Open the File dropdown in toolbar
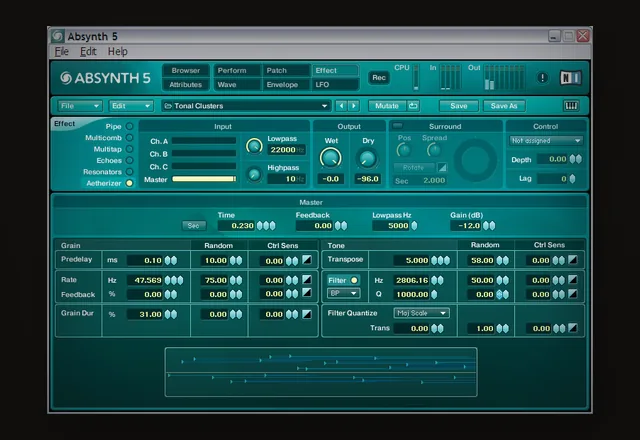Viewport: 640px width, 440px height. point(79,106)
